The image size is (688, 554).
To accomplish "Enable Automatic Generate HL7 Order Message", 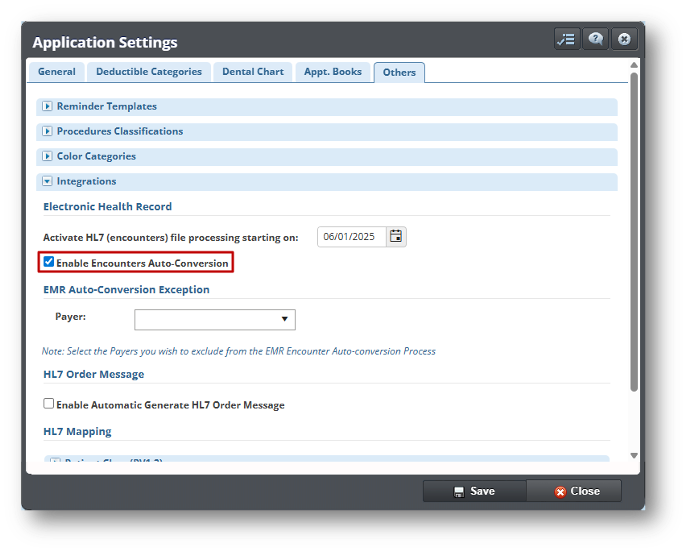I will (x=49, y=404).
